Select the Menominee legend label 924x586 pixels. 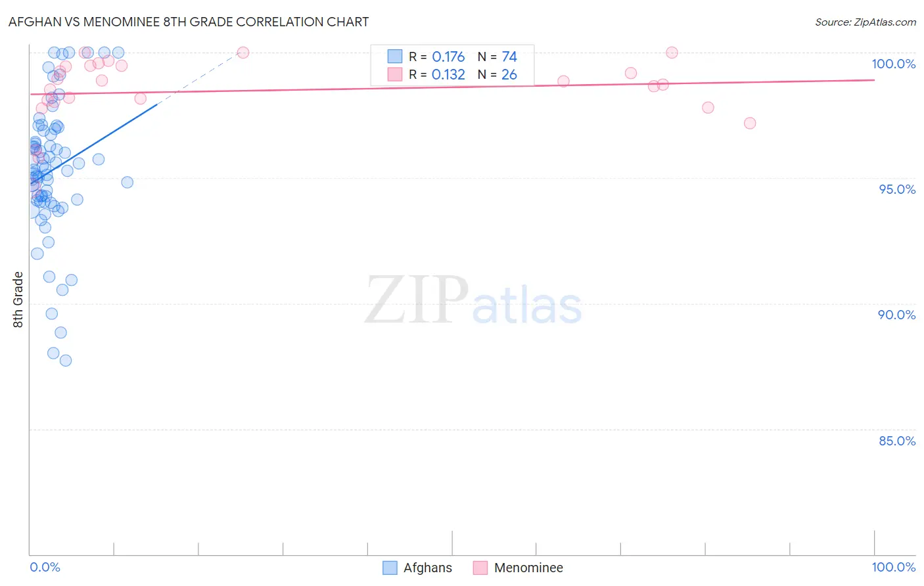click(528, 568)
